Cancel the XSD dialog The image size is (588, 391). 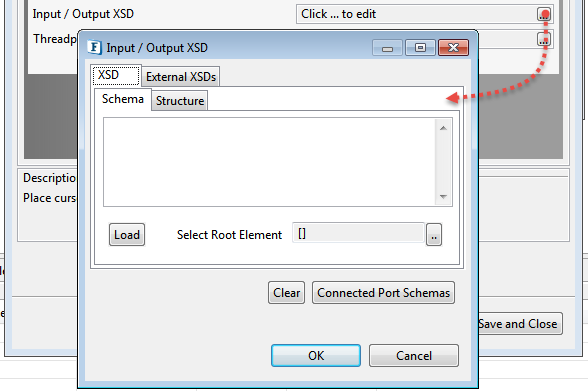(414, 355)
